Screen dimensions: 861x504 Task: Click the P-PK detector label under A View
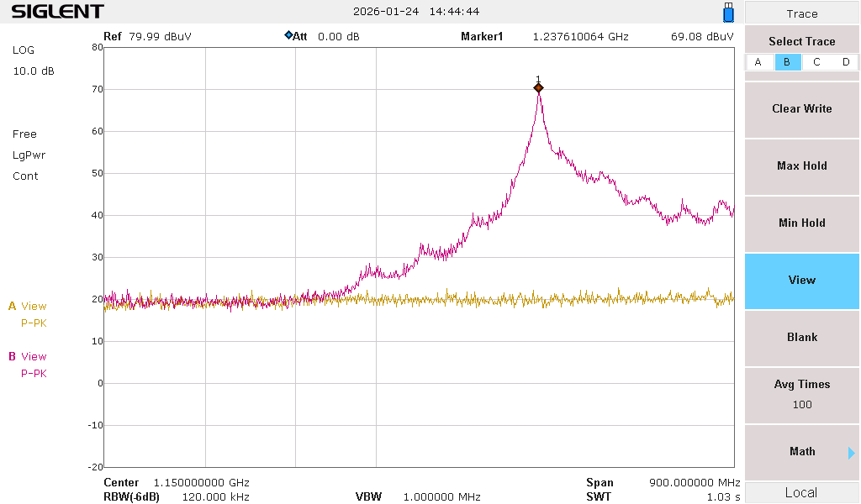point(34,323)
